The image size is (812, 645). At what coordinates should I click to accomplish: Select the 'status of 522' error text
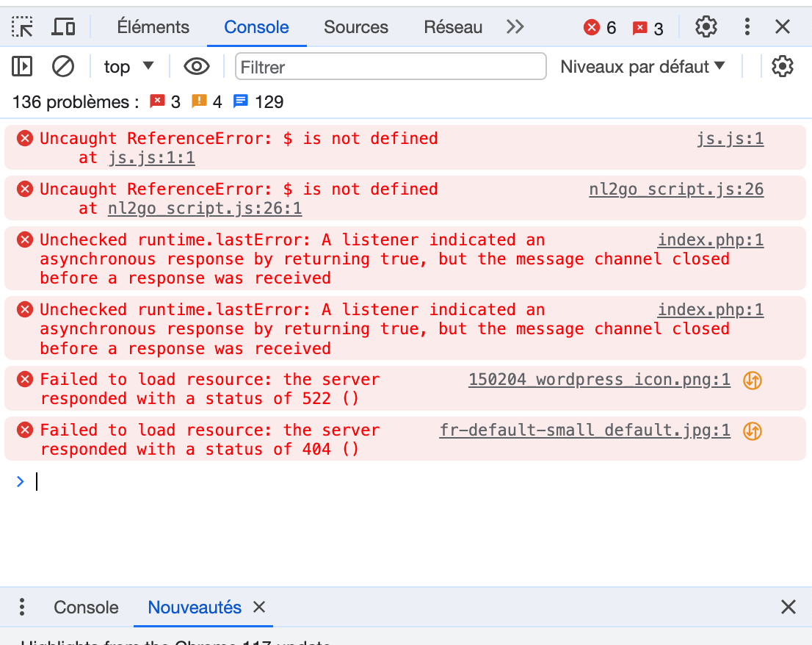click(268, 398)
